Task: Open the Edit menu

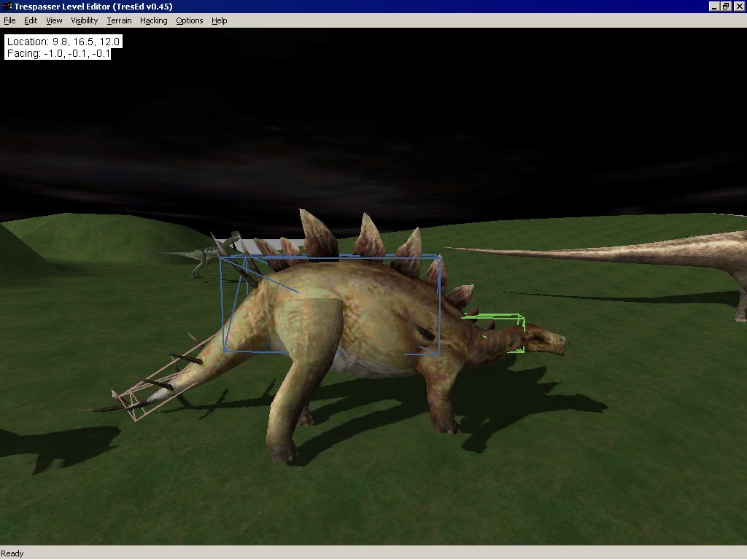Action: (x=31, y=20)
